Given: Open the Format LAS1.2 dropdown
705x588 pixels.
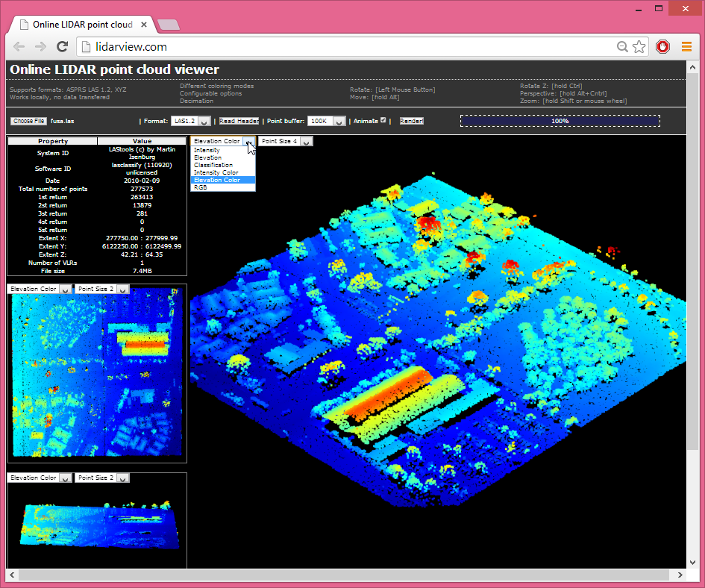Looking at the screenshot, I should (190, 121).
